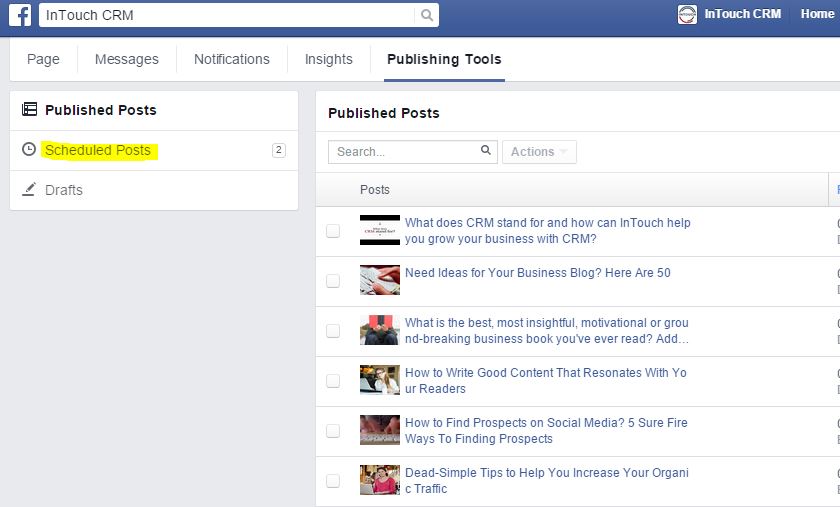Open the 'How to Find Prospects on Social Media' link

[x=546, y=430]
